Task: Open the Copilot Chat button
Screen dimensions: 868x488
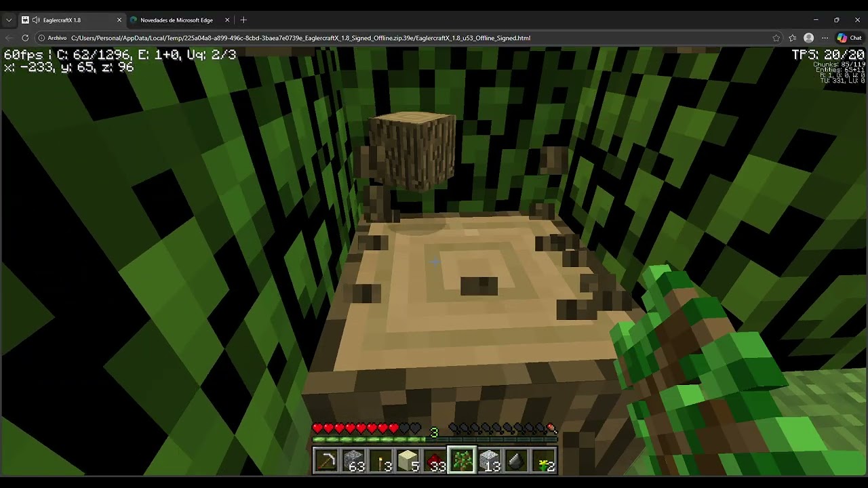Action: (849, 38)
